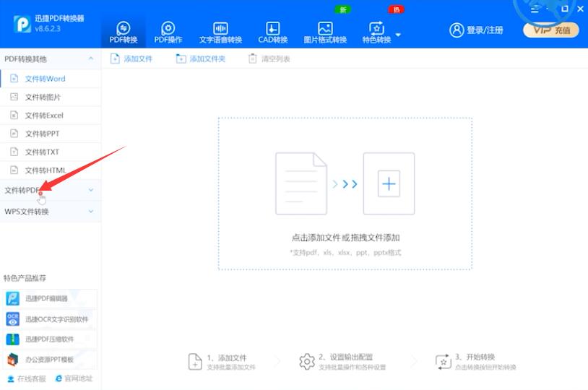Click 添加文件夹 button

point(201,58)
